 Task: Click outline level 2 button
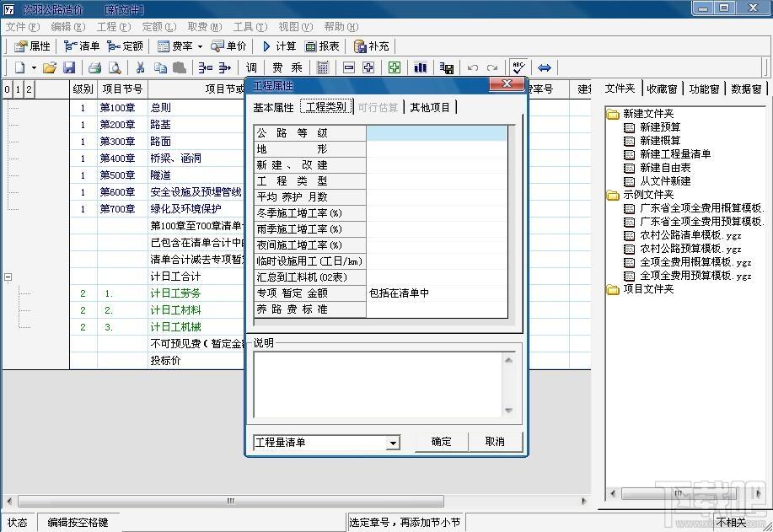tap(30, 89)
